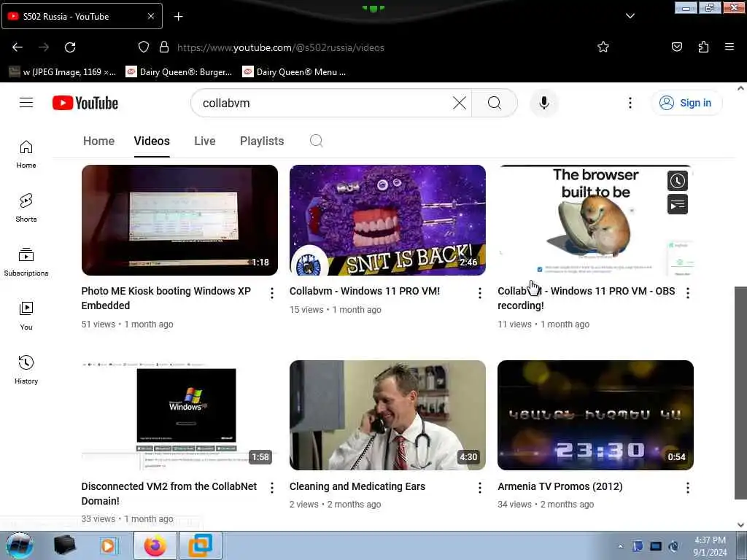Open title Armenia TV Promos (2012)

coord(560,486)
